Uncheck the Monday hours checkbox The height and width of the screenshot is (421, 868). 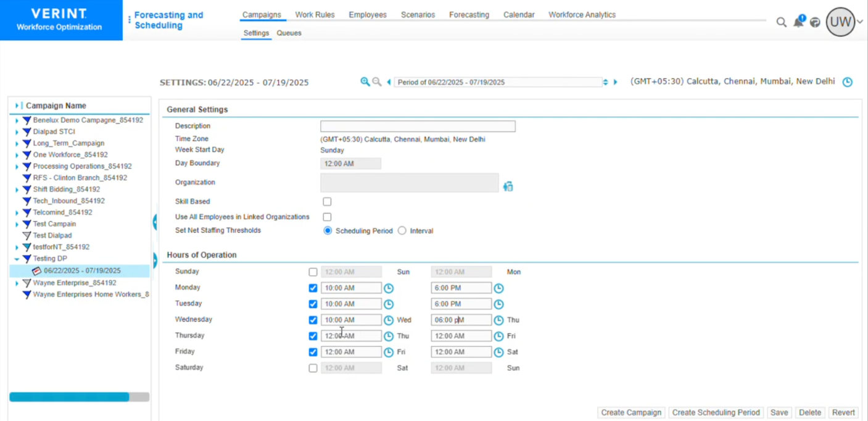pyautogui.click(x=313, y=288)
